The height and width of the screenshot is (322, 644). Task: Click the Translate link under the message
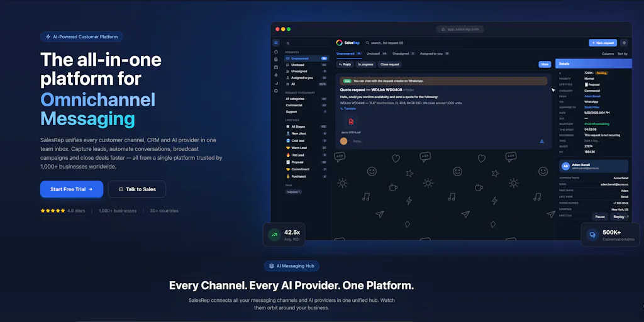point(348,109)
